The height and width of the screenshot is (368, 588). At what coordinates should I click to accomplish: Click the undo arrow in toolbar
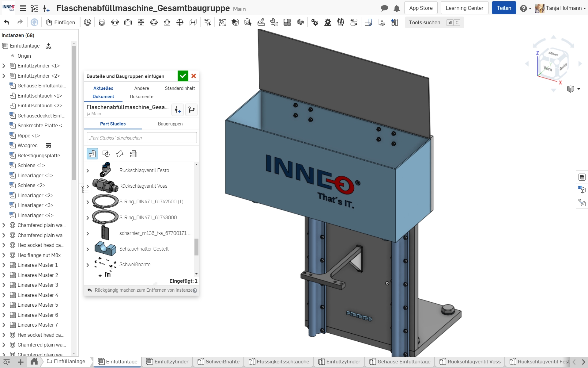pyautogui.click(x=7, y=22)
